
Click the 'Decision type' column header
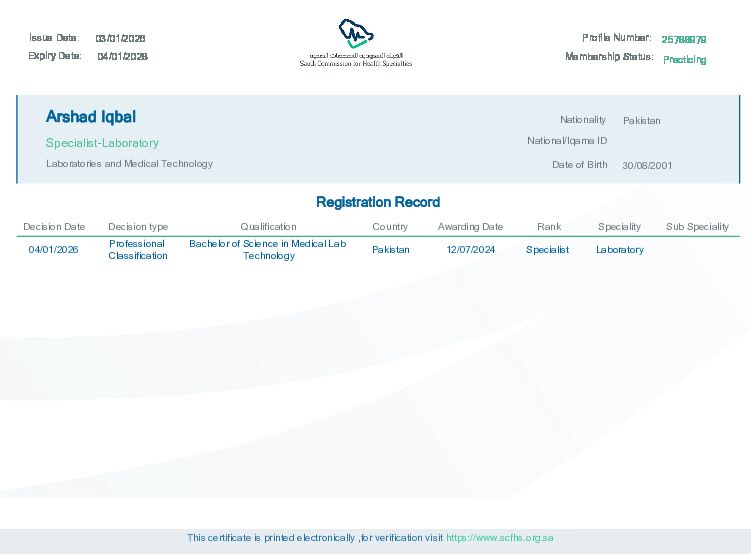[138, 227]
